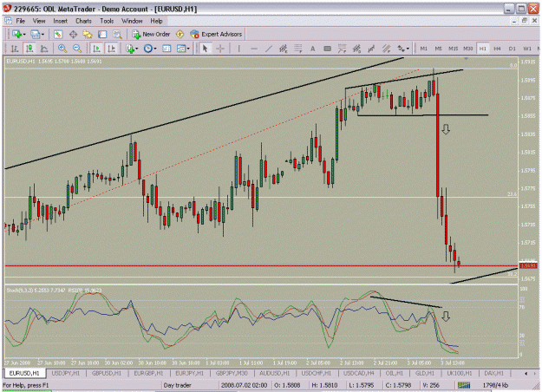Select the Vertical Line drawing tool

(238, 49)
